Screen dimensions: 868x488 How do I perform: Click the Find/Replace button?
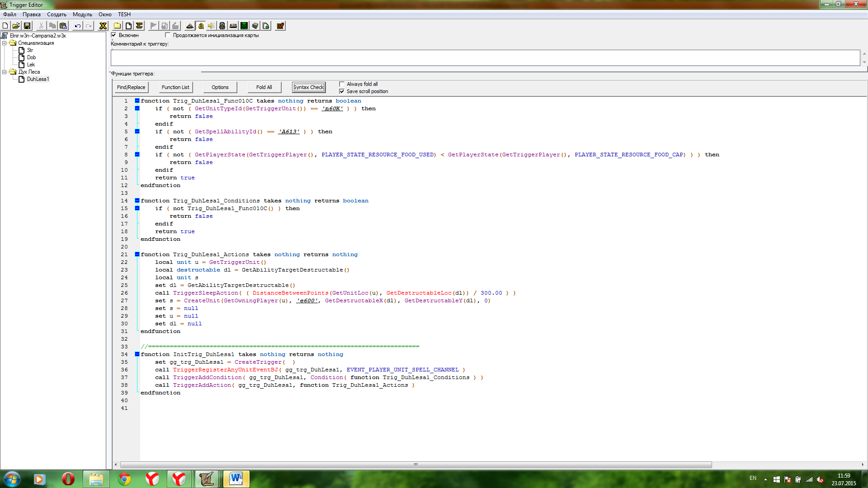(x=131, y=87)
